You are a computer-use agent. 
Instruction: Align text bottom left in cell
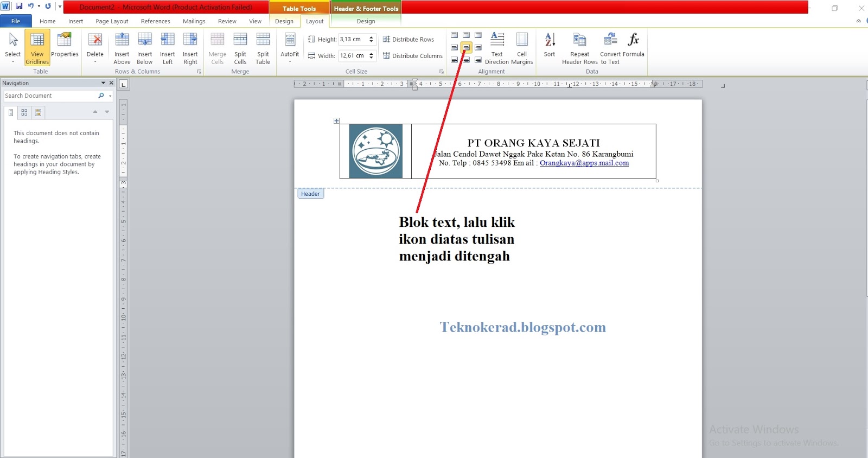455,60
